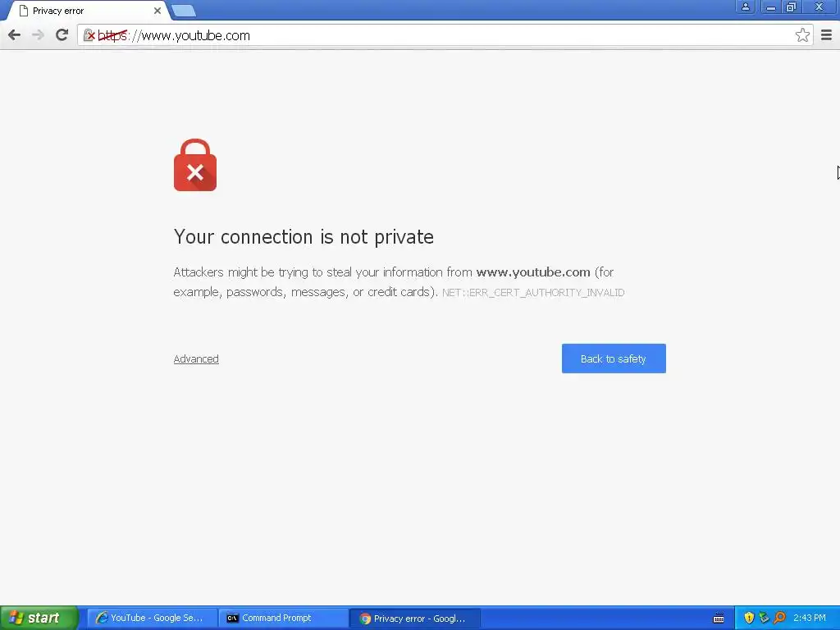840x630 pixels.
Task: Open a new tab with the tab button
Action: click(x=184, y=11)
